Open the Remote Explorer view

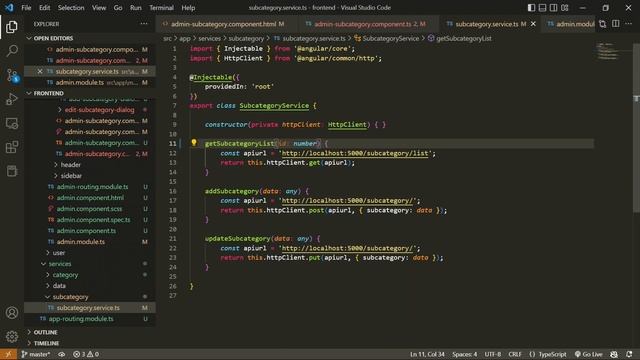[12, 123]
